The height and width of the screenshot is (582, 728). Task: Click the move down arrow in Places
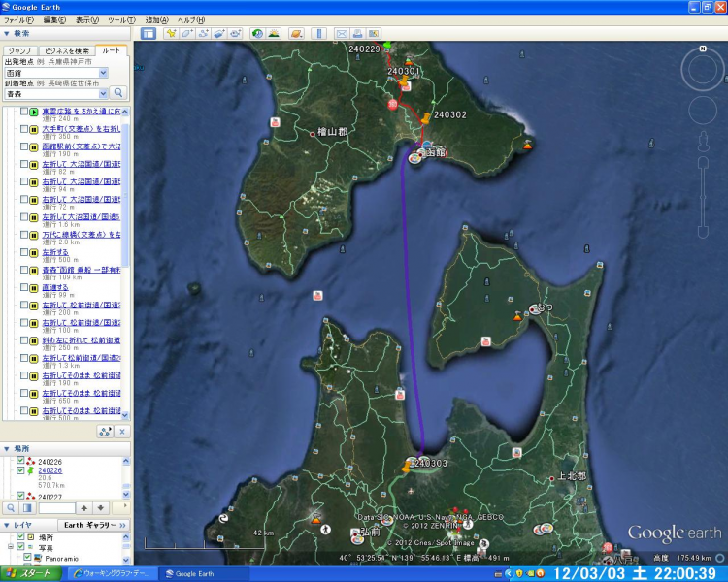101,508
